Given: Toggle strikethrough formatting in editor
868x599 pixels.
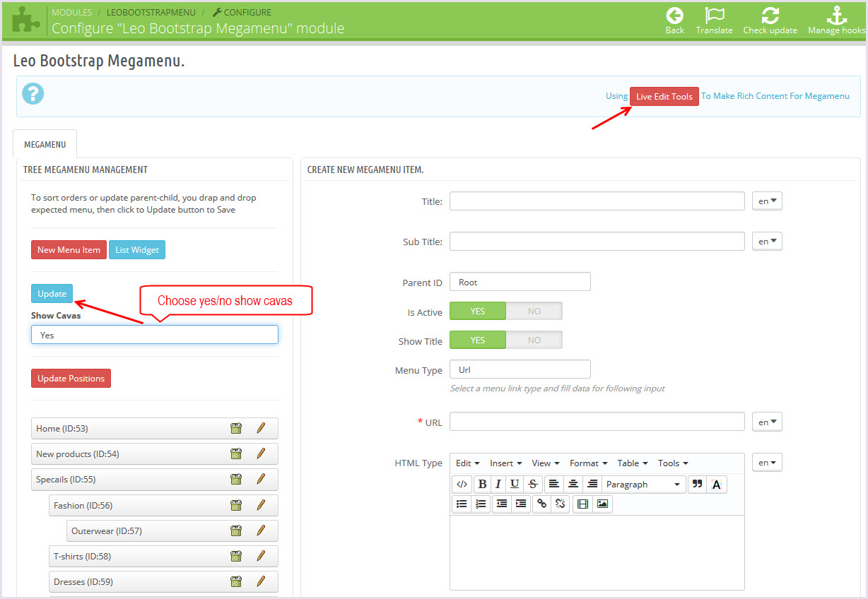Looking at the screenshot, I should [x=532, y=484].
